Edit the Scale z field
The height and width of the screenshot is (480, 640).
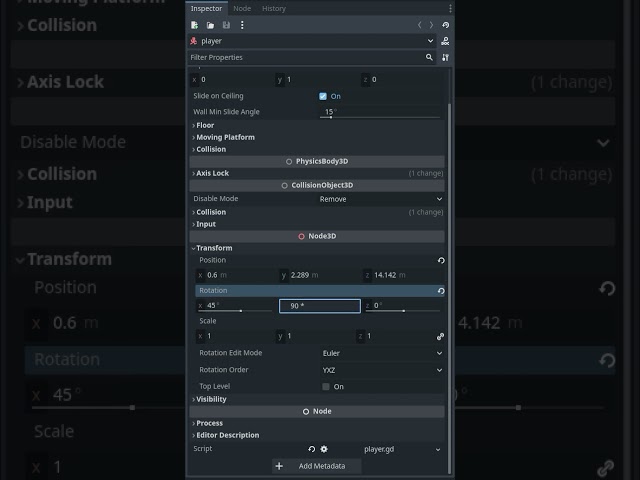pyautogui.click(x=395, y=336)
